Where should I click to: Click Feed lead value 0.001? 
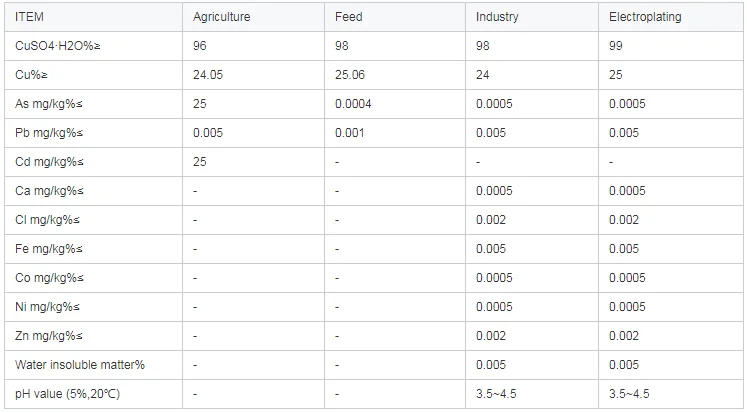[x=350, y=133]
